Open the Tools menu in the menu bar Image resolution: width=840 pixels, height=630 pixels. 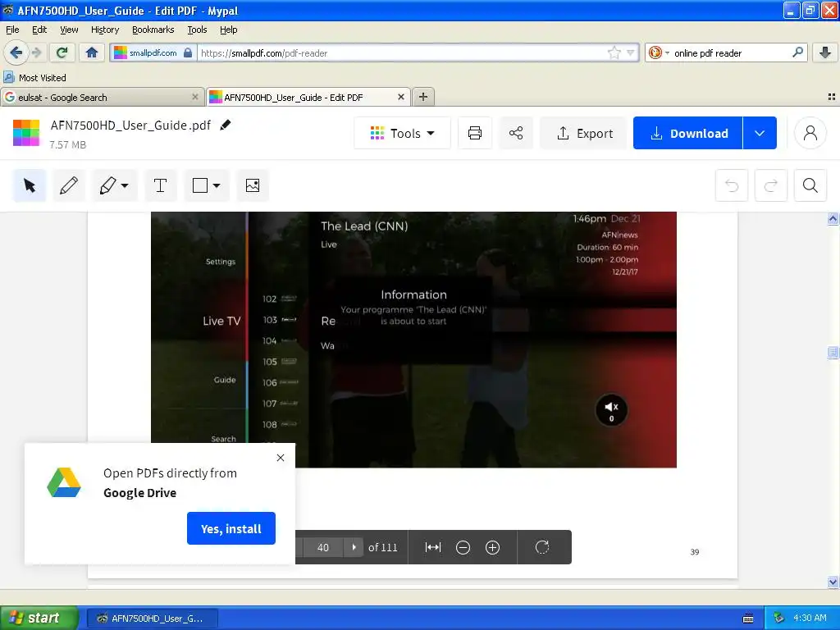197,30
